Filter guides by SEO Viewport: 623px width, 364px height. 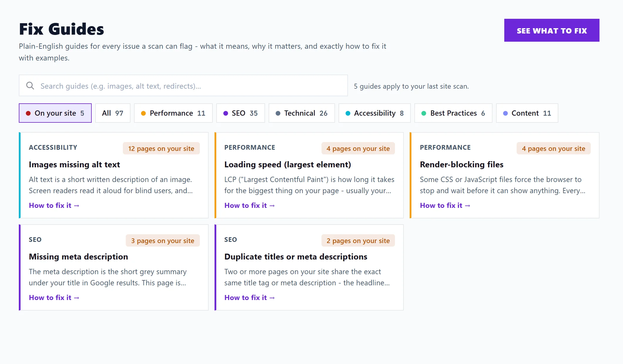coord(240,113)
